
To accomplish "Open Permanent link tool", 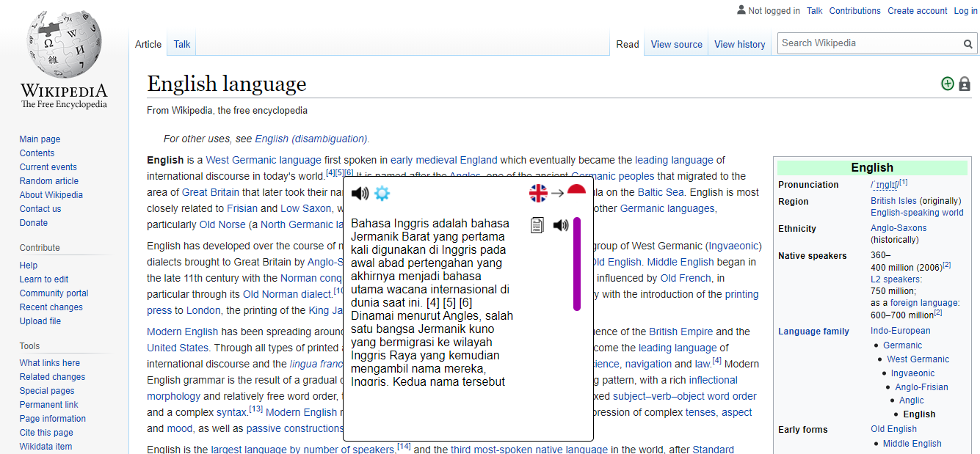I will coord(49,405).
